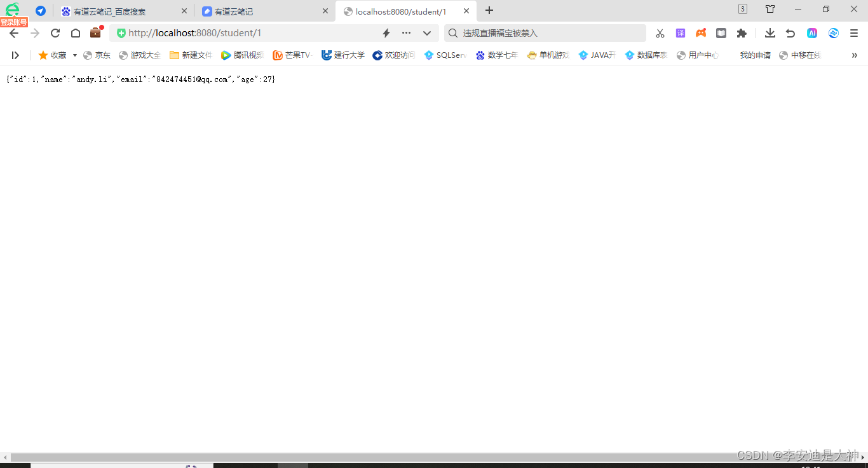Open a new tab with plus button
The width and height of the screenshot is (868, 468).
tap(489, 10)
